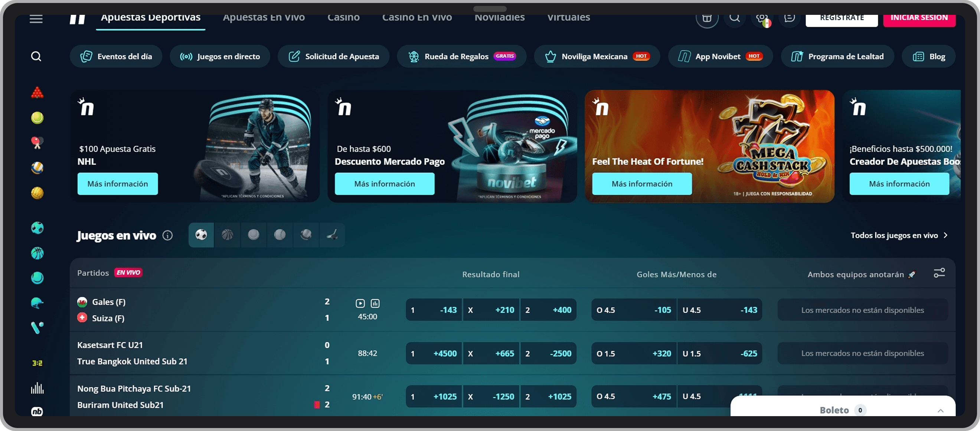Open the gift promotions icon in header
The height and width of the screenshot is (431, 980).
click(706, 18)
